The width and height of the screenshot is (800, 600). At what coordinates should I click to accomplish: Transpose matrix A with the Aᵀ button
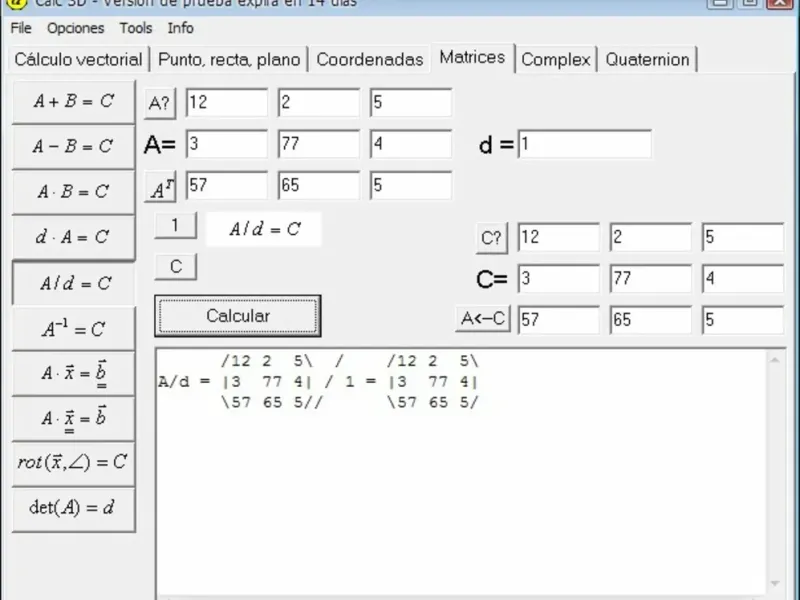[160, 187]
